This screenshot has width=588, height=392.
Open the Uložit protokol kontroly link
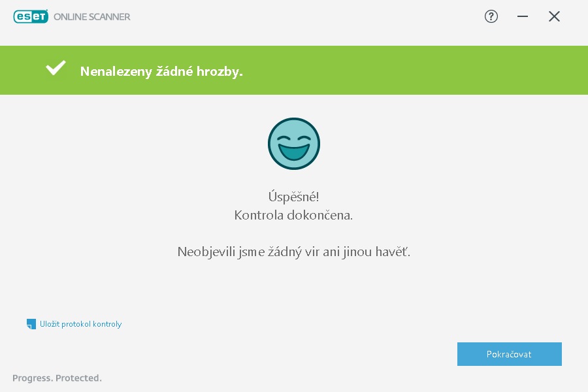click(80, 324)
